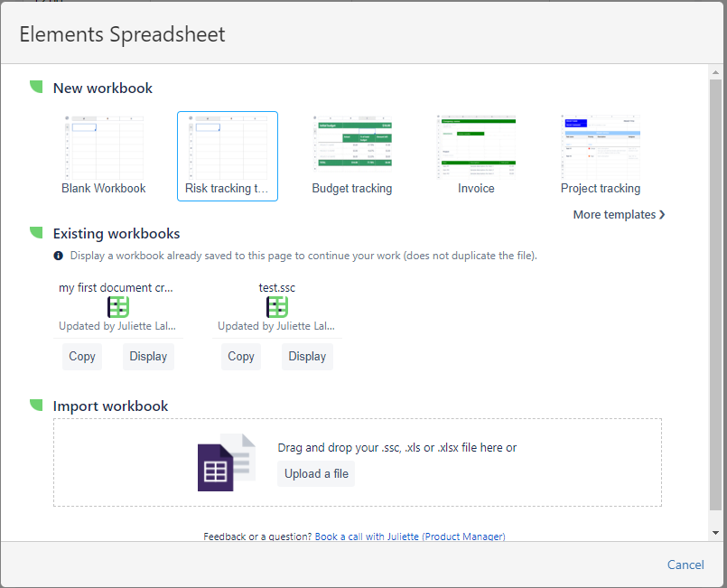Copy the test.ssc workbook
Image resolution: width=727 pixels, height=588 pixels.
241,357
